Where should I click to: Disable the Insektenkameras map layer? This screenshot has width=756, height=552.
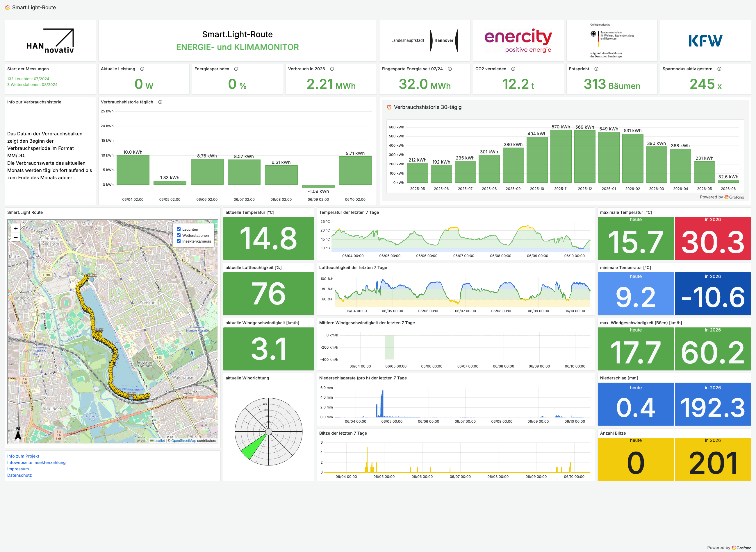click(x=179, y=241)
